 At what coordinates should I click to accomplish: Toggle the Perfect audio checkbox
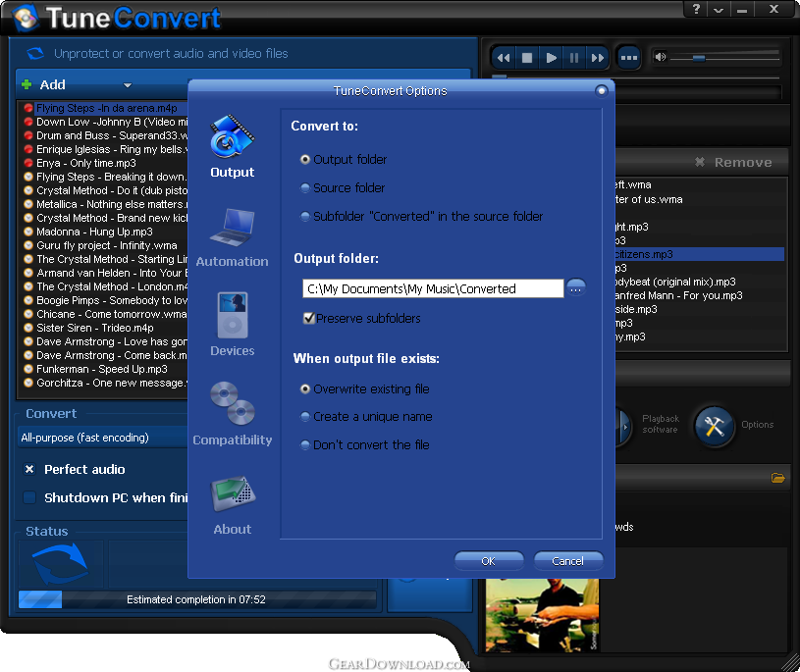click(29, 469)
